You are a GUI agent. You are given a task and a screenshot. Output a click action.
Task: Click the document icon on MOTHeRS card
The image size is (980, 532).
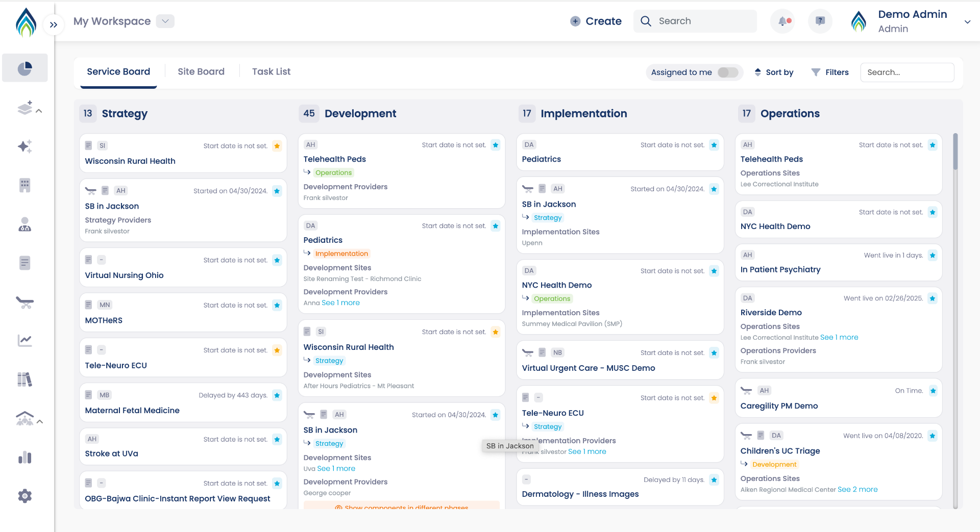pos(88,305)
